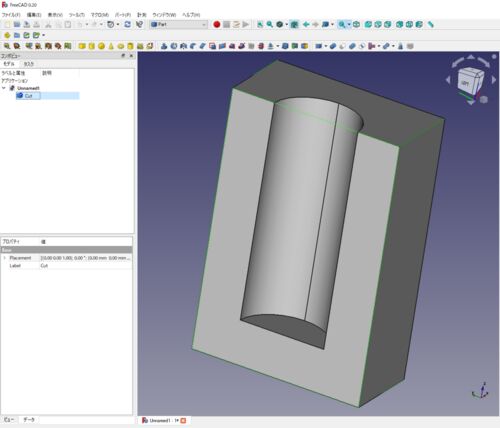Open the 表示 (View) menu
The width and height of the screenshot is (500, 428).
55,15
